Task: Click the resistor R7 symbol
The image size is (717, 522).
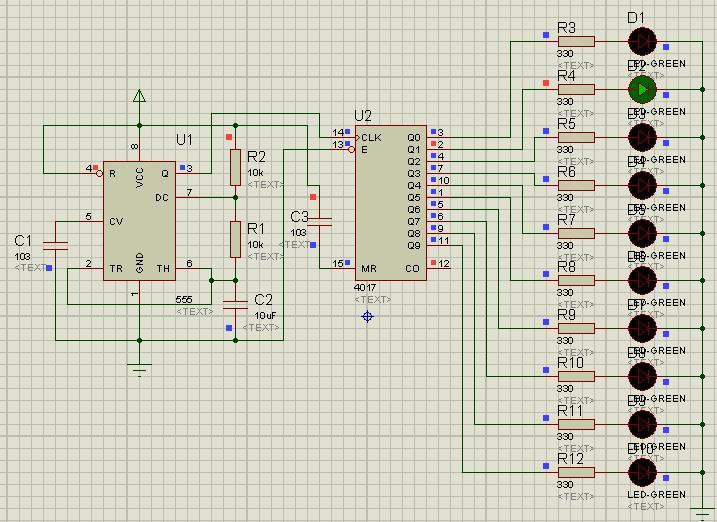Action: tap(576, 234)
